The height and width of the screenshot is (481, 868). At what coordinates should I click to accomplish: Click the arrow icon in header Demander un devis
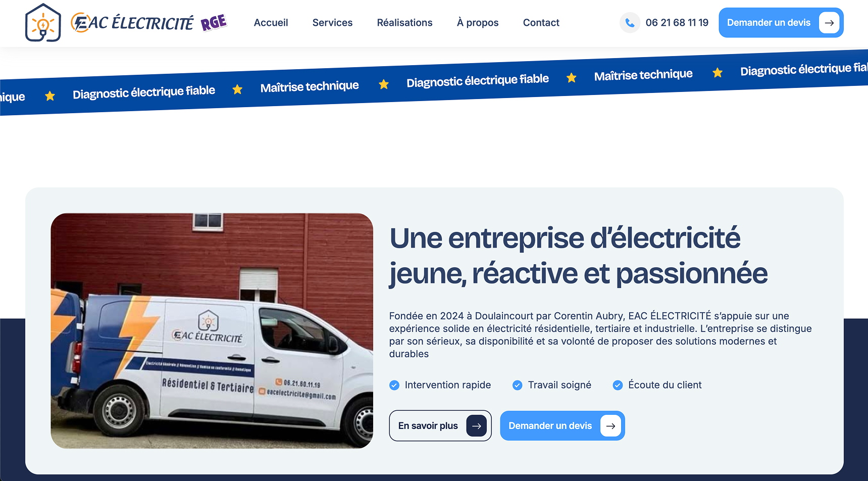(829, 23)
